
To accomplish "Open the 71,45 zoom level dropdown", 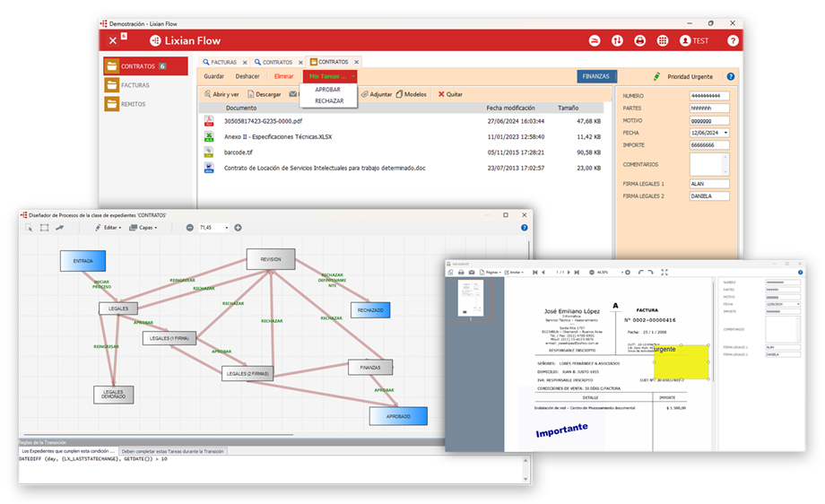I will point(227,227).
